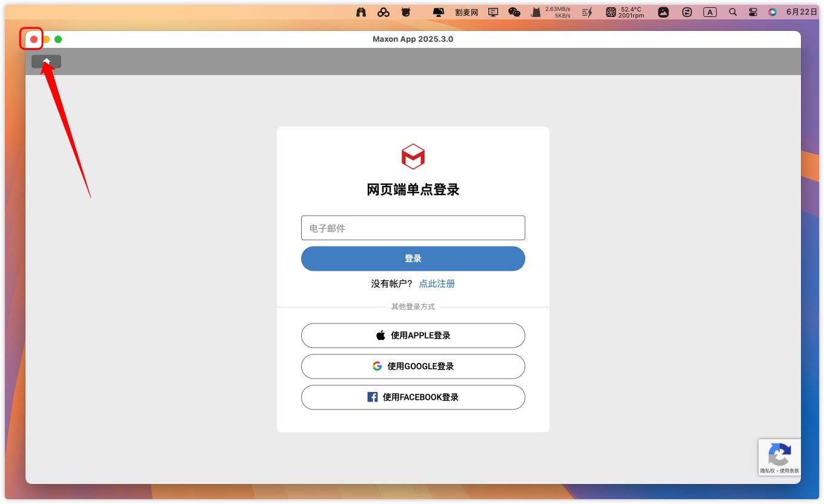Open the input source "A" menu
This screenshot has height=504, width=824.
click(709, 12)
